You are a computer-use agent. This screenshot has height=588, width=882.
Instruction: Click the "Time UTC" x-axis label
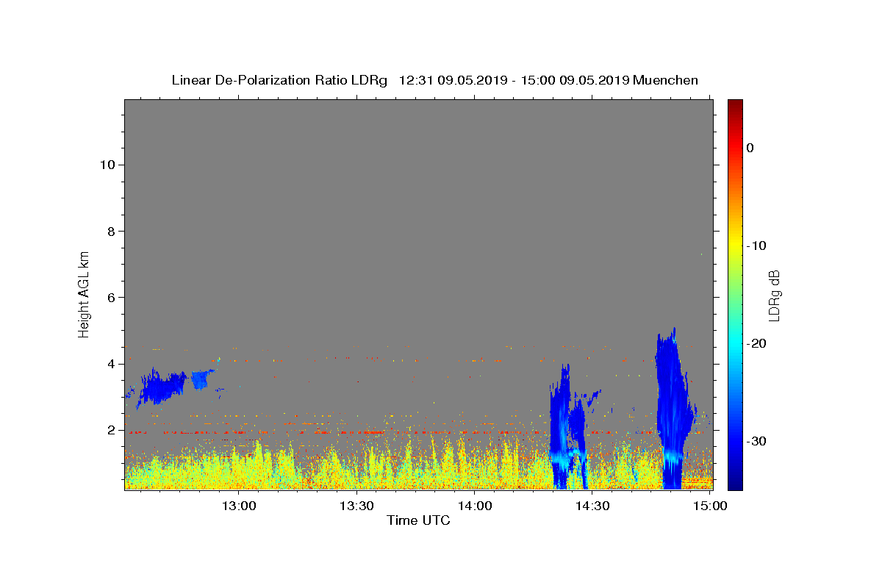pos(418,520)
